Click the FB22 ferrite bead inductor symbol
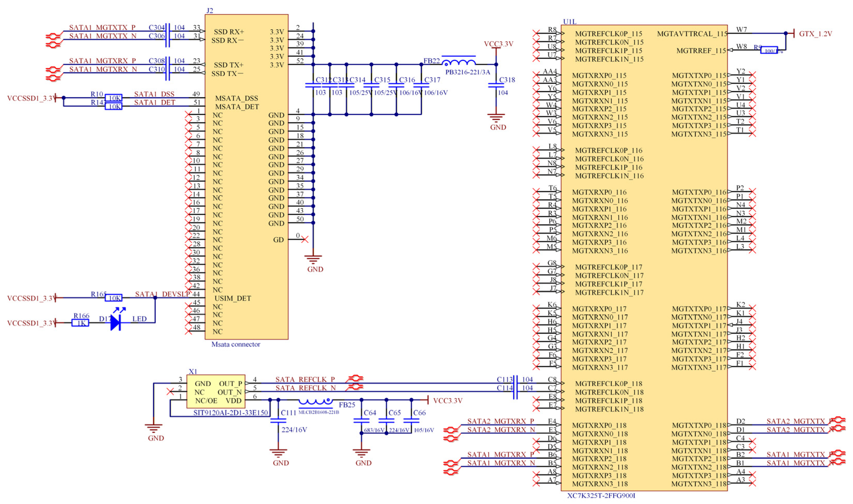This screenshot has width=853, height=504. [x=459, y=62]
